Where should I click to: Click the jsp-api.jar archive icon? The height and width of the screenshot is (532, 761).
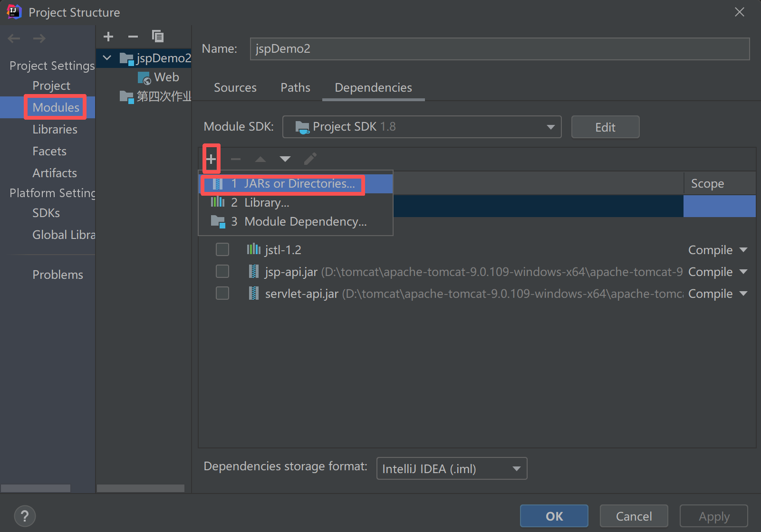point(254,271)
